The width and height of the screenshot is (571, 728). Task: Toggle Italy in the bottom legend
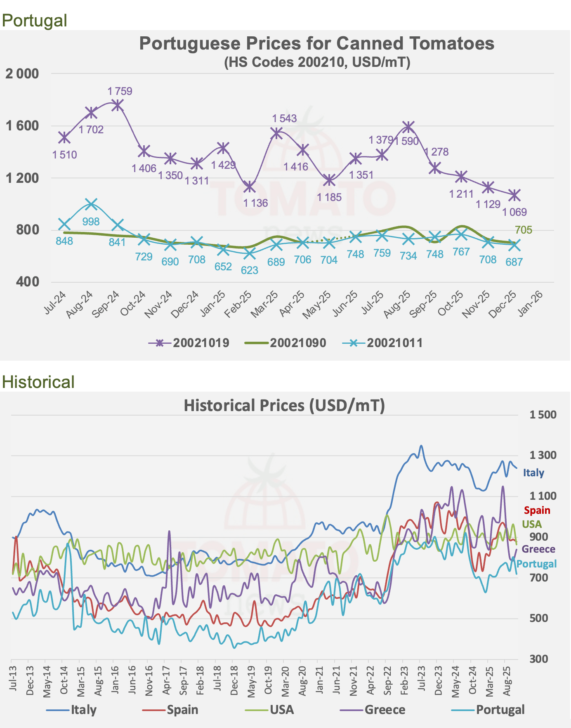[71, 709]
